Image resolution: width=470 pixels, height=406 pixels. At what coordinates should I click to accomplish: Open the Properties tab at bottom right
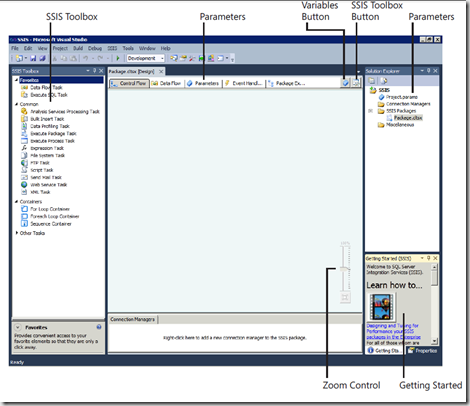pyautogui.click(x=423, y=351)
